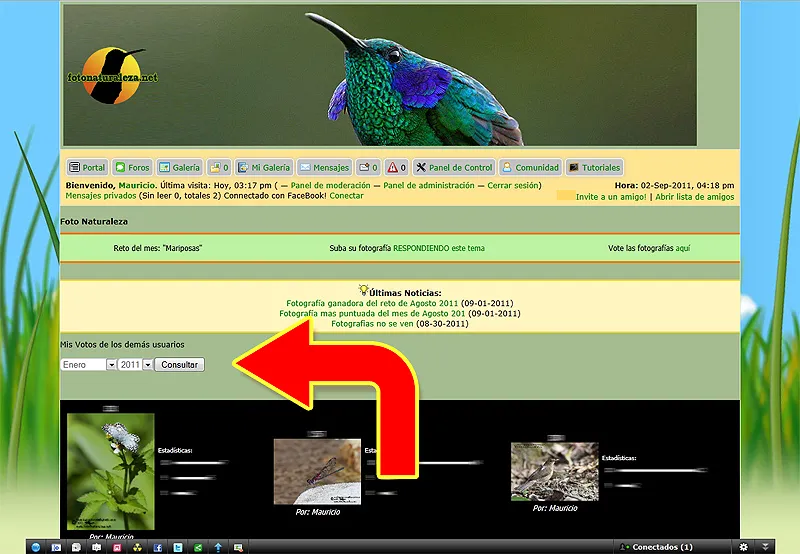The width and height of the screenshot is (800, 554).
Task: Click the Facebook Conectar link
Action: tap(346, 195)
